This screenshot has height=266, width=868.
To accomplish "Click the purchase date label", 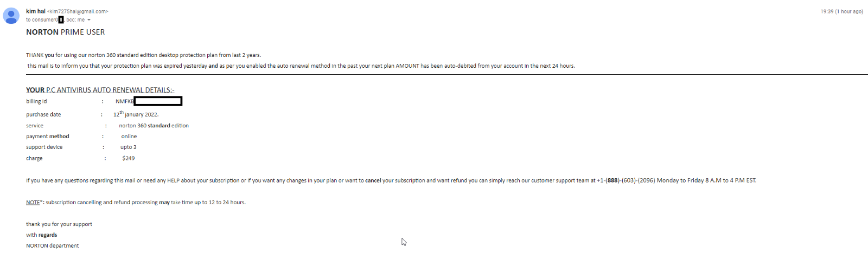I will [43, 115].
